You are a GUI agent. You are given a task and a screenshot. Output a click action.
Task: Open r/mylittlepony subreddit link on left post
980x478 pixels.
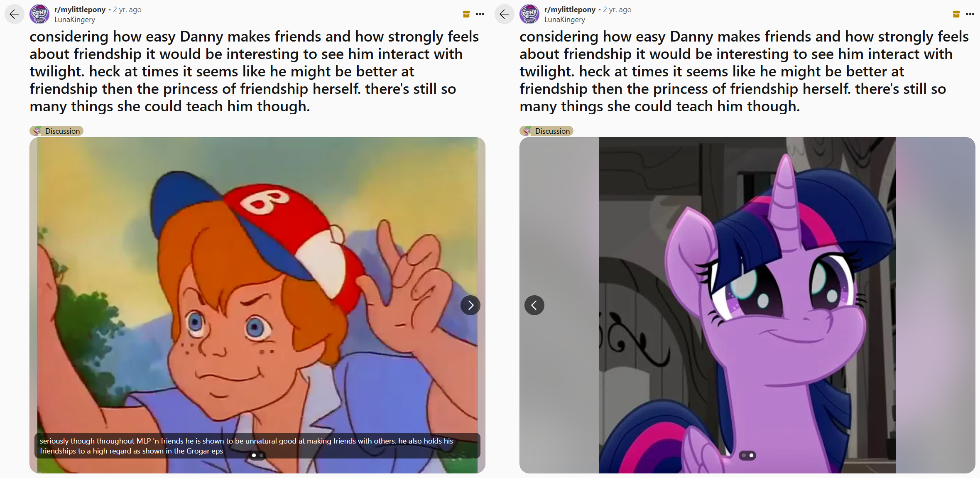click(80, 10)
